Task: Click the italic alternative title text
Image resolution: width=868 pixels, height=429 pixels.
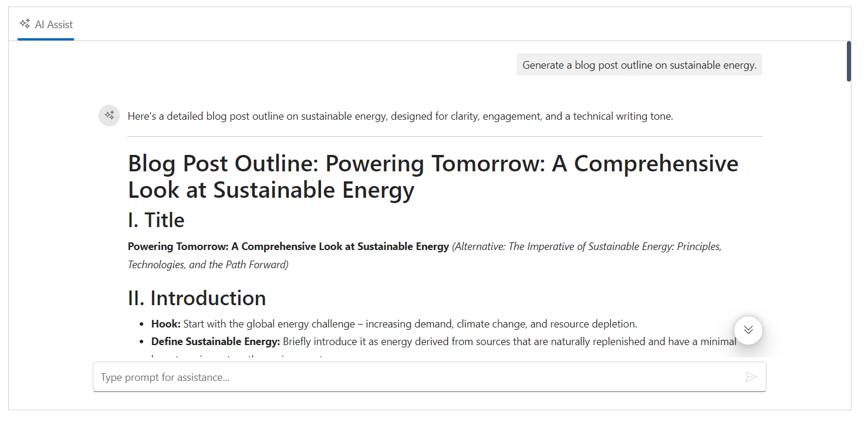Action: pos(586,247)
